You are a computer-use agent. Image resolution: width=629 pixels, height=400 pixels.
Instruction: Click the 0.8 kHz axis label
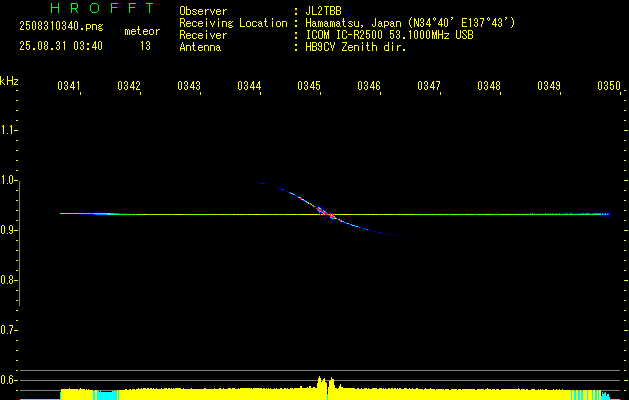[8, 280]
